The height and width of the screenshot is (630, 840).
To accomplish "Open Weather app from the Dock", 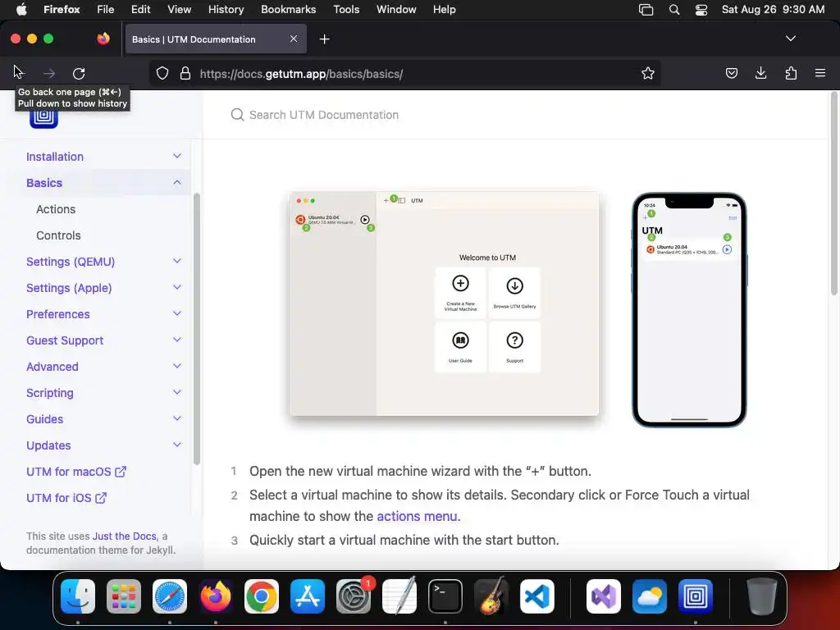I will point(650,596).
